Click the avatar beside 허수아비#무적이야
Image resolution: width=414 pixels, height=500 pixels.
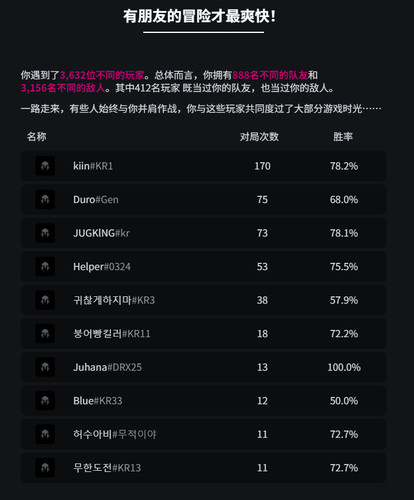[x=45, y=434]
